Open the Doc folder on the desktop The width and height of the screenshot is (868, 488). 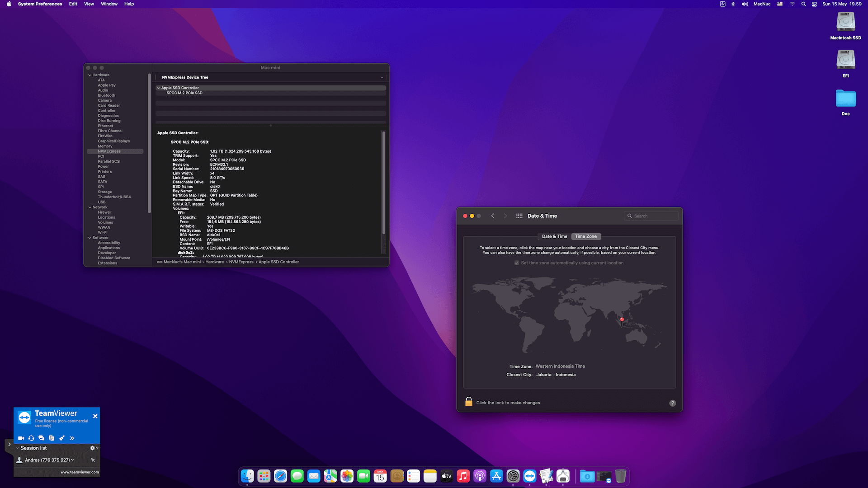click(845, 99)
